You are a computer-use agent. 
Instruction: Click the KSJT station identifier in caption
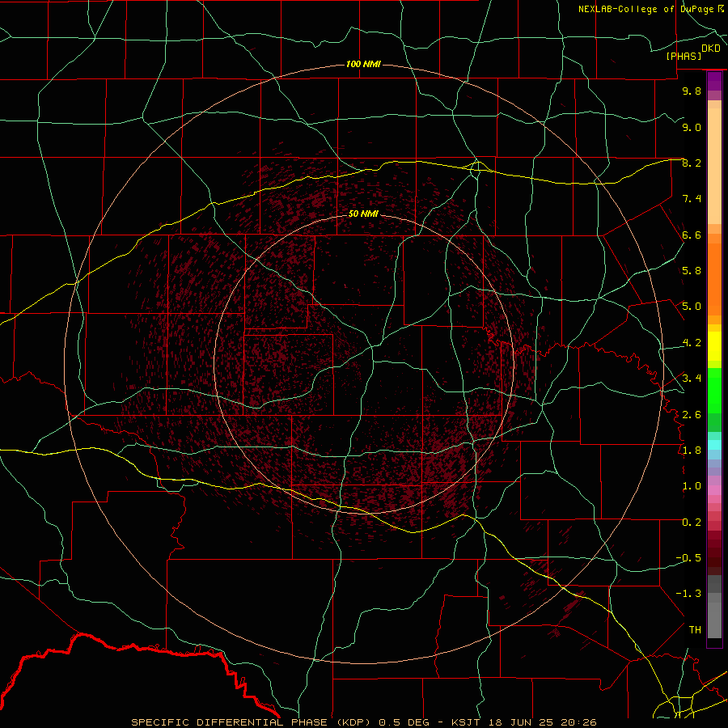coord(466,722)
